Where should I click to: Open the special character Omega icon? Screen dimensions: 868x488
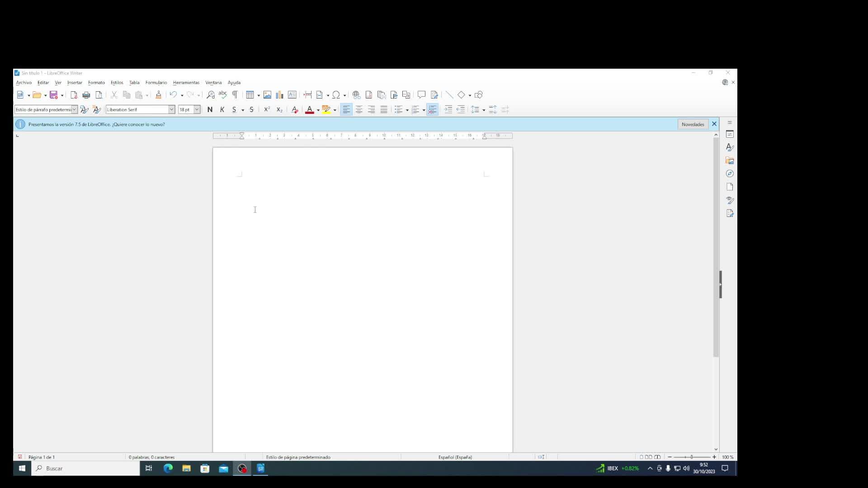[336, 95]
